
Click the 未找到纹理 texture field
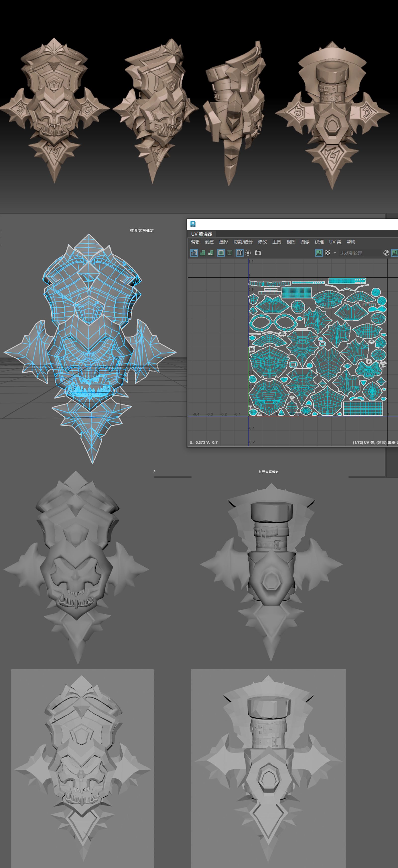pos(360,253)
